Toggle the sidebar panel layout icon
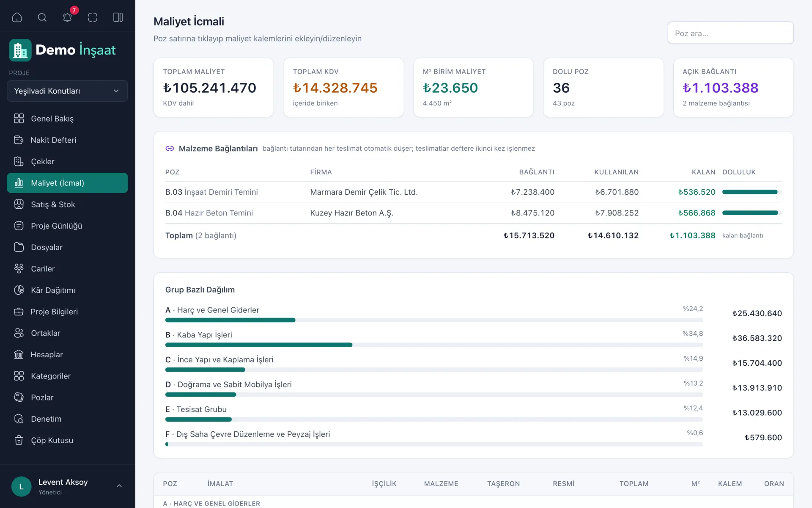The width and height of the screenshot is (812, 508). pyautogui.click(x=118, y=17)
